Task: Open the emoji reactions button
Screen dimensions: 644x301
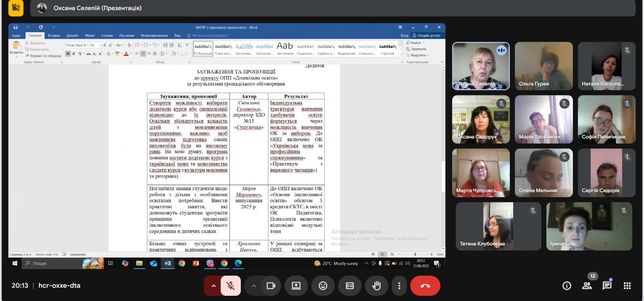Action: click(323, 286)
